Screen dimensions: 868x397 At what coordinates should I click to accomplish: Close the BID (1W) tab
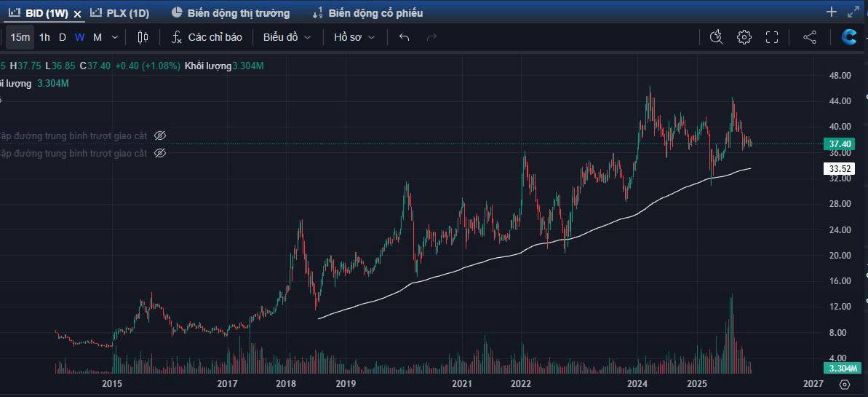pos(77,14)
